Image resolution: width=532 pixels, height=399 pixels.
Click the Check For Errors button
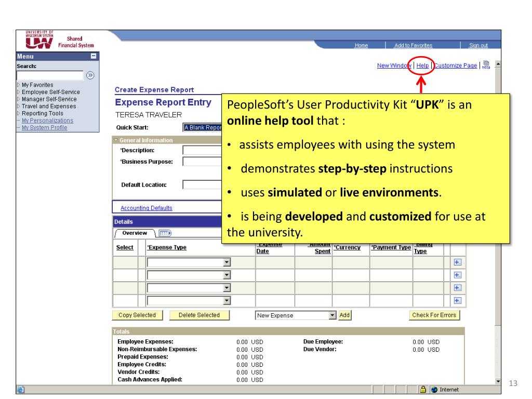(434, 315)
